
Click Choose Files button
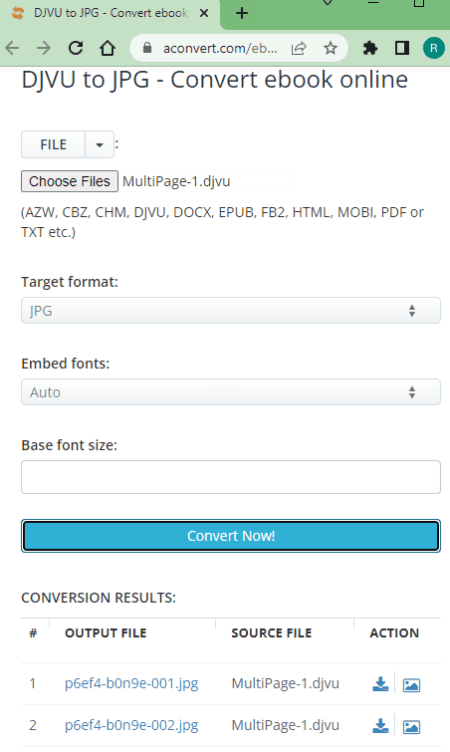click(70, 181)
